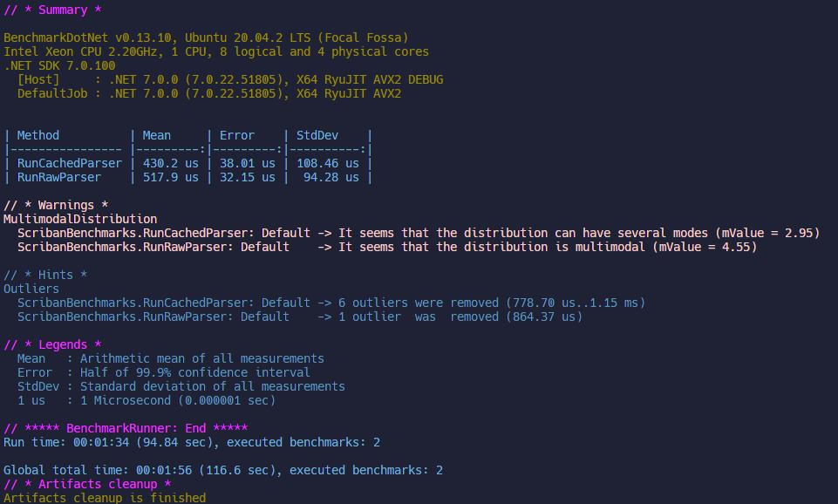Click the Mean column header
Image resolution: width=838 pixels, height=504 pixels.
157,135
